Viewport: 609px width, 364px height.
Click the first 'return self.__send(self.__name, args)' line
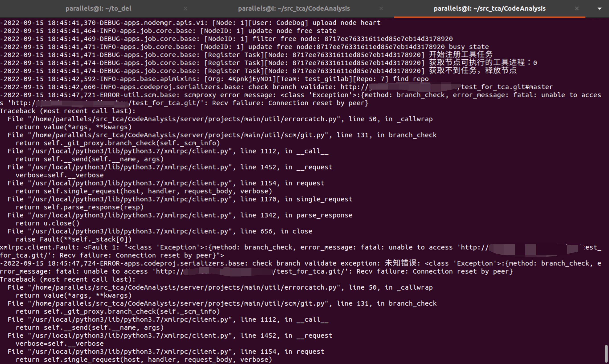click(90, 159)
